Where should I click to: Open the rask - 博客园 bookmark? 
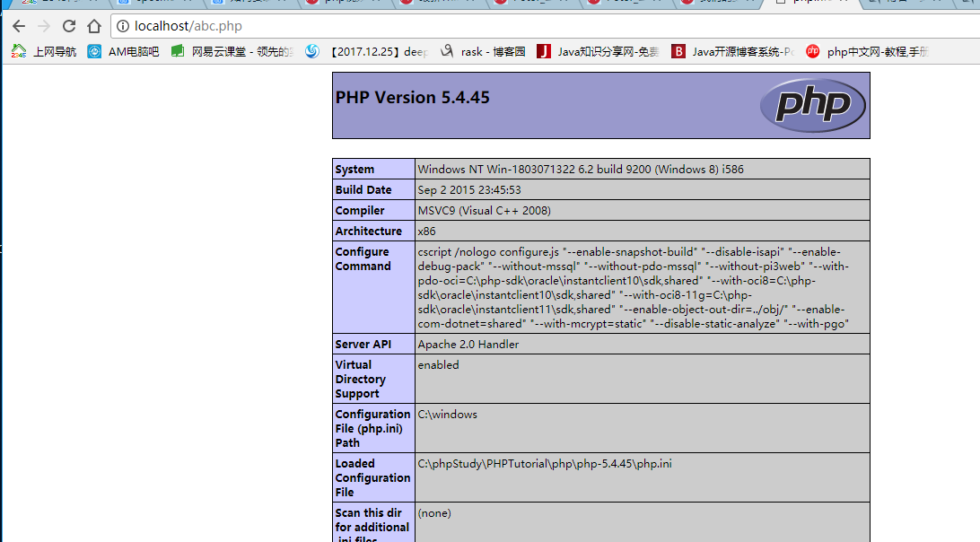pos(483,51)
